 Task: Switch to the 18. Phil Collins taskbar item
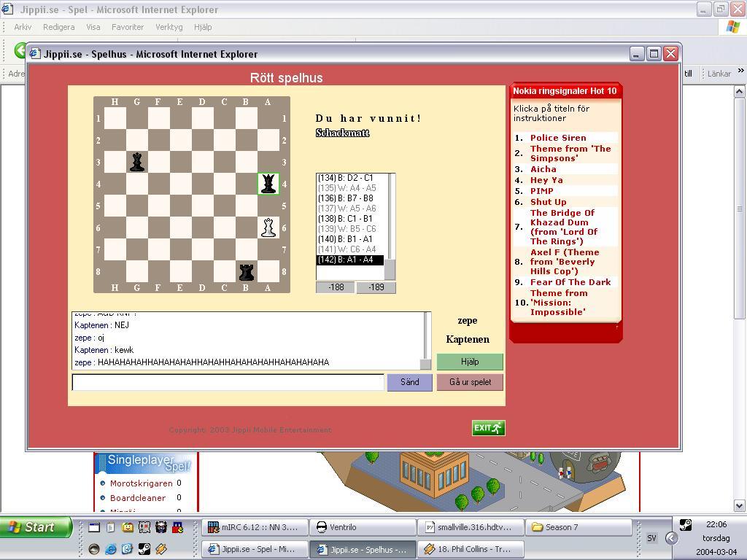coord(471,549)
